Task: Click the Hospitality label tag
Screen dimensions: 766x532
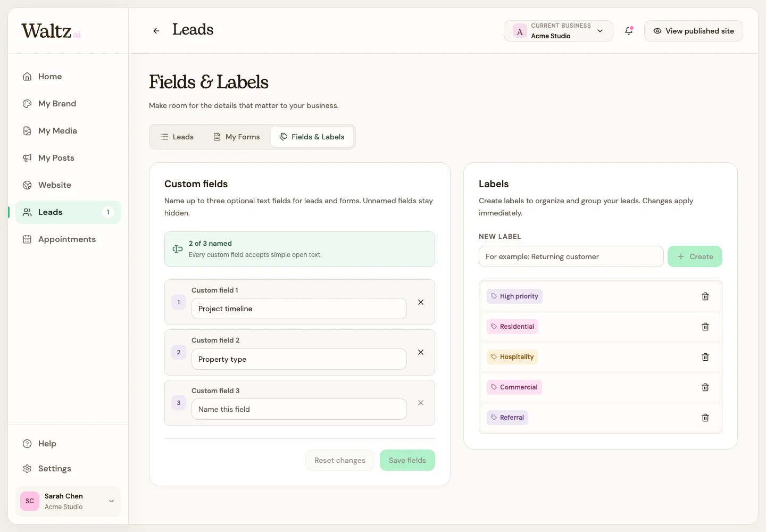Action: point(512,357)
